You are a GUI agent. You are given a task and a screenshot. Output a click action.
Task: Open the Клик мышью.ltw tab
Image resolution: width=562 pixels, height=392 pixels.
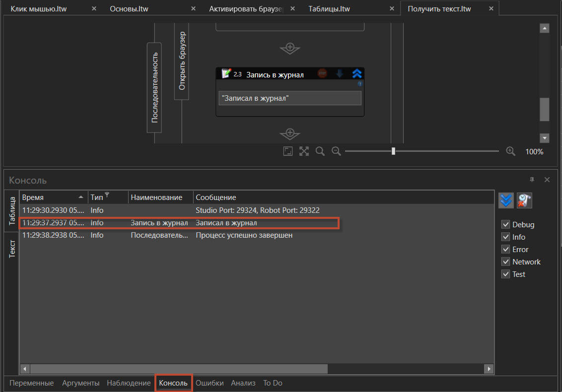point(39,8)
